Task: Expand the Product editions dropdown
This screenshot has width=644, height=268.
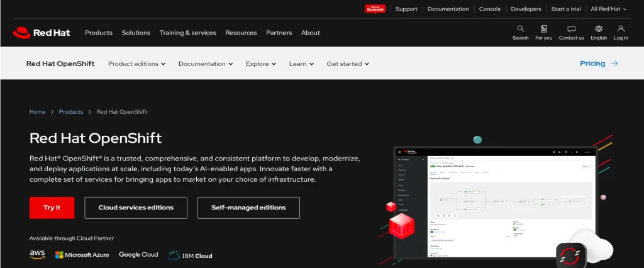Action: 136,64
